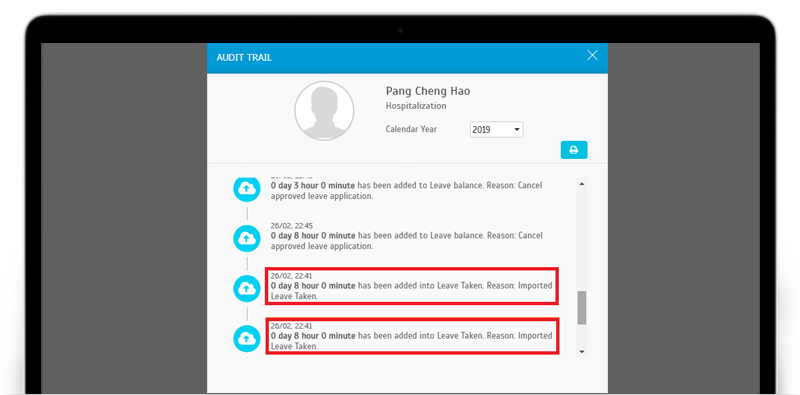Click the scrollbar down arrow
Image resolution: width=800 pixels, height=395 pixels.
tap(582, 352)
